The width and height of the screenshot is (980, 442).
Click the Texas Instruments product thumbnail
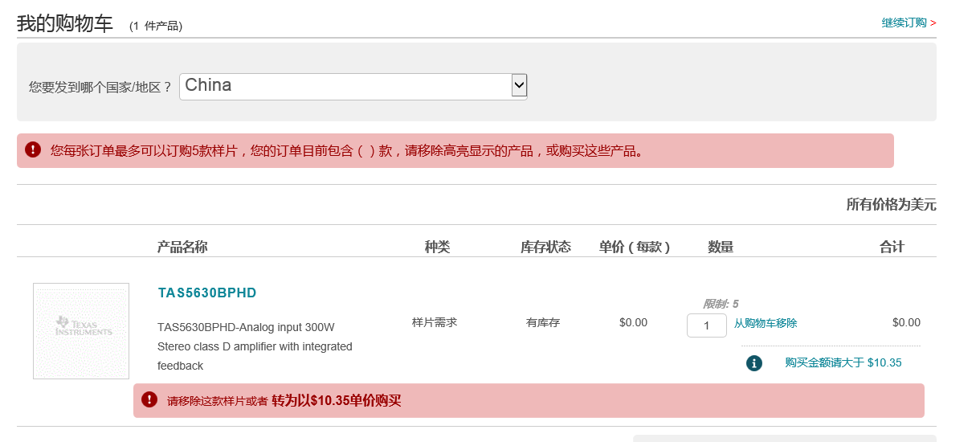pyautogui.click(x=81, y=331)
